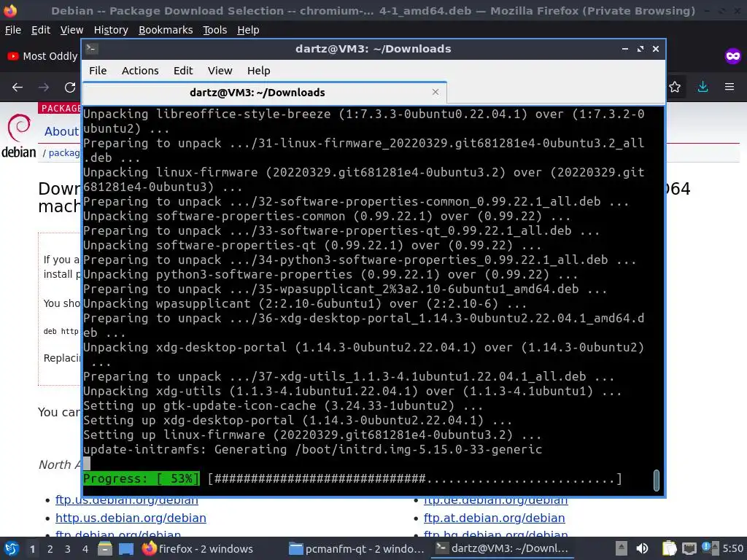Image resolution: width=747 pixels, height=560 pixels.
Task: Open ftp.us.debian.org/debian mirror link
Action: pos(127,500)
